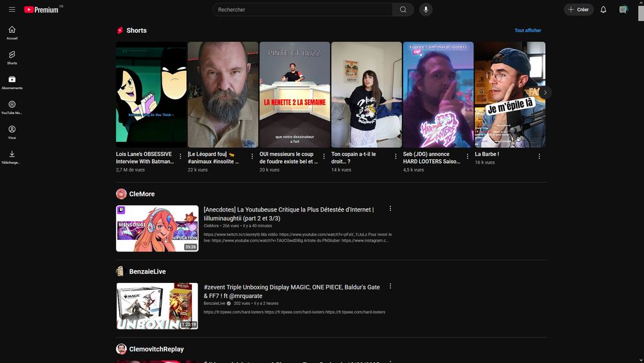Viewport: 644px width, 363px height.
Task: Open the ClemovitchReplay channel name
Action: point(156,349)
